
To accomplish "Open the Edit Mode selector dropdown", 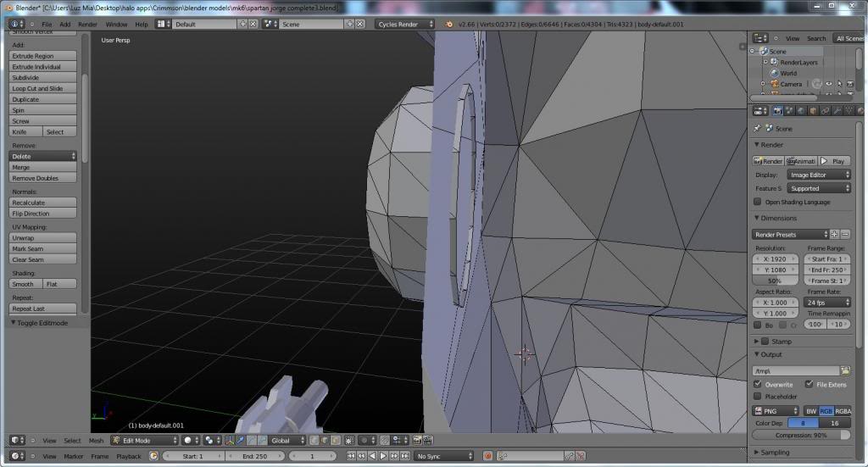I will (144, 441).
